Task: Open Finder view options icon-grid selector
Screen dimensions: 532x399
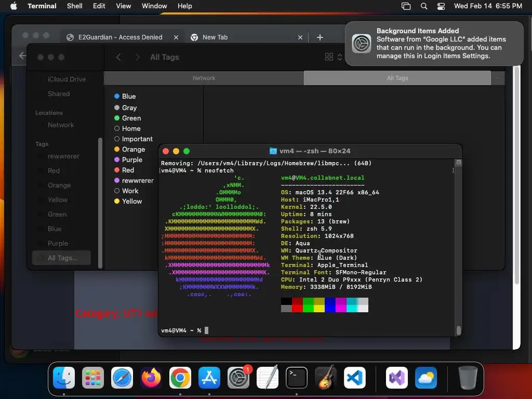Action: point(333,57)
